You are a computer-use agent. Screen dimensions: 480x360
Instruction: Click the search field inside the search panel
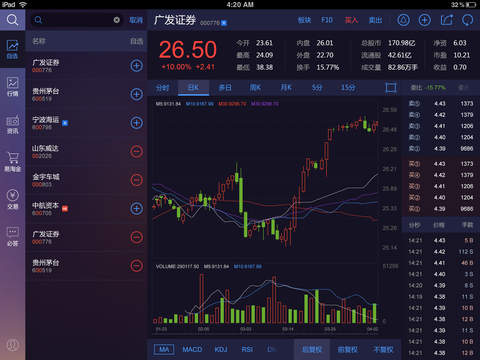[x=77, y=20]
